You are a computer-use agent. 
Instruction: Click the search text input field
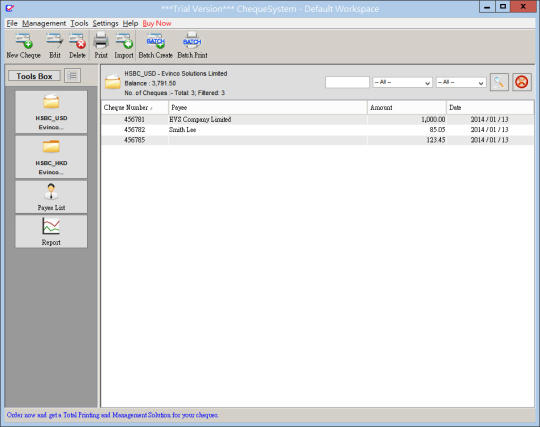[x=347, y=82]
